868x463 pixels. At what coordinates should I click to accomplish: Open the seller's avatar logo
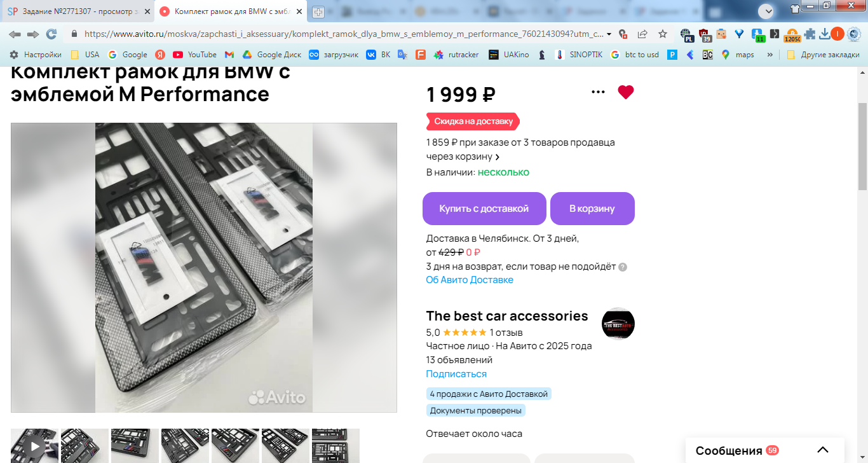tap(618, 324)
